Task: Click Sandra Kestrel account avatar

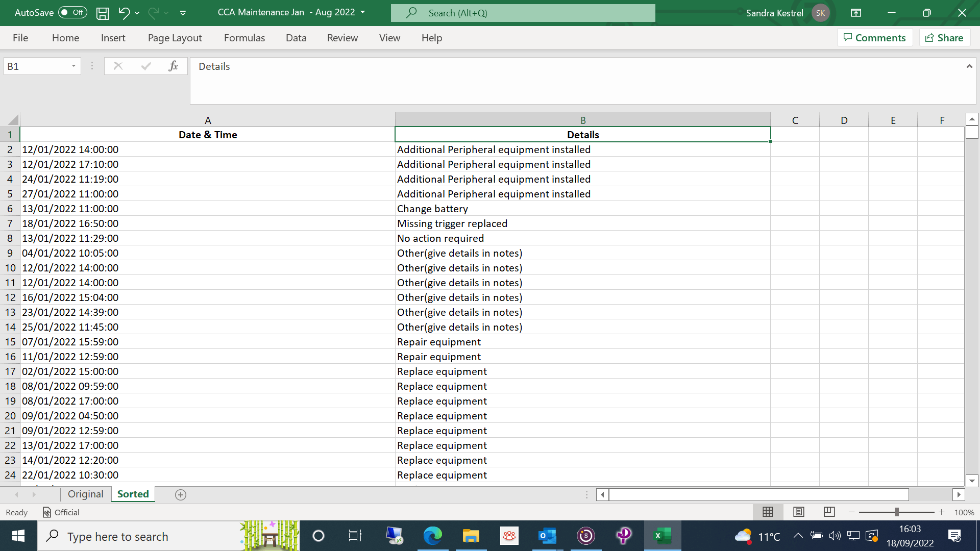Action: pos(820,13)
